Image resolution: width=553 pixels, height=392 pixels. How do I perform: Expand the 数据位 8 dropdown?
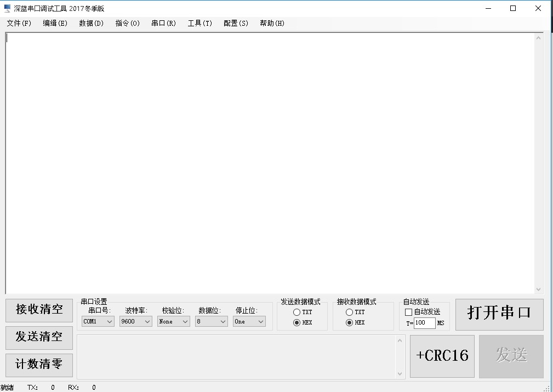coord(211,321)
